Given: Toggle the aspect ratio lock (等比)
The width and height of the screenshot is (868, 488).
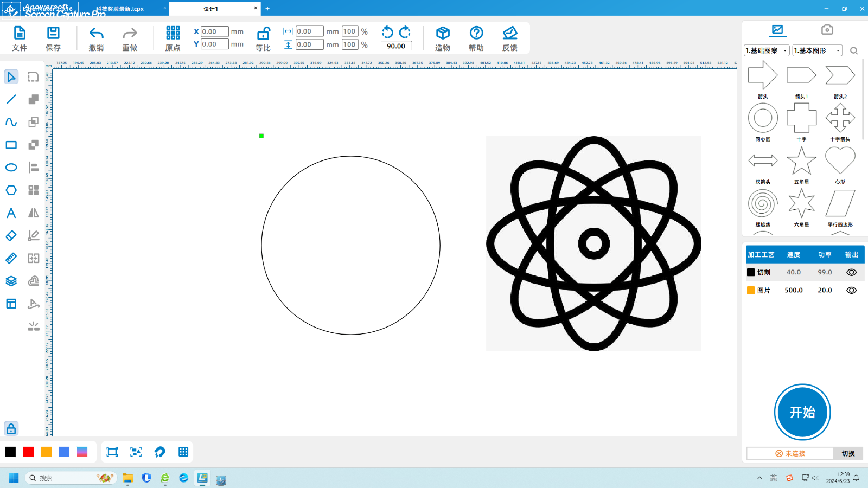Looking at the screenshot, I should click(263, 34).
